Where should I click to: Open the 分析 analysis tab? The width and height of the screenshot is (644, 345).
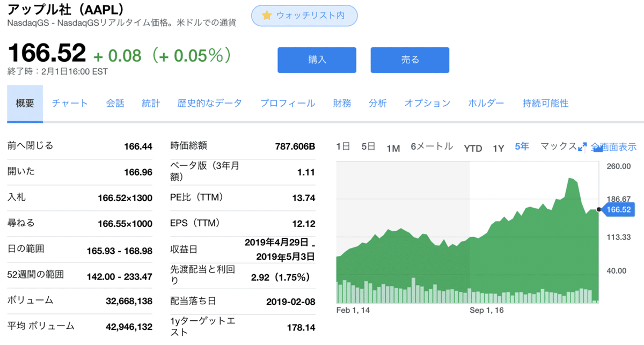[x=378, y=104]
